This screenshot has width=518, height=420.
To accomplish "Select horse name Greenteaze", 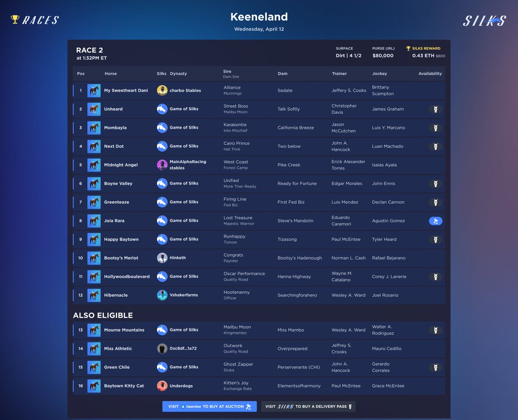I will click(x=117, y=202).
